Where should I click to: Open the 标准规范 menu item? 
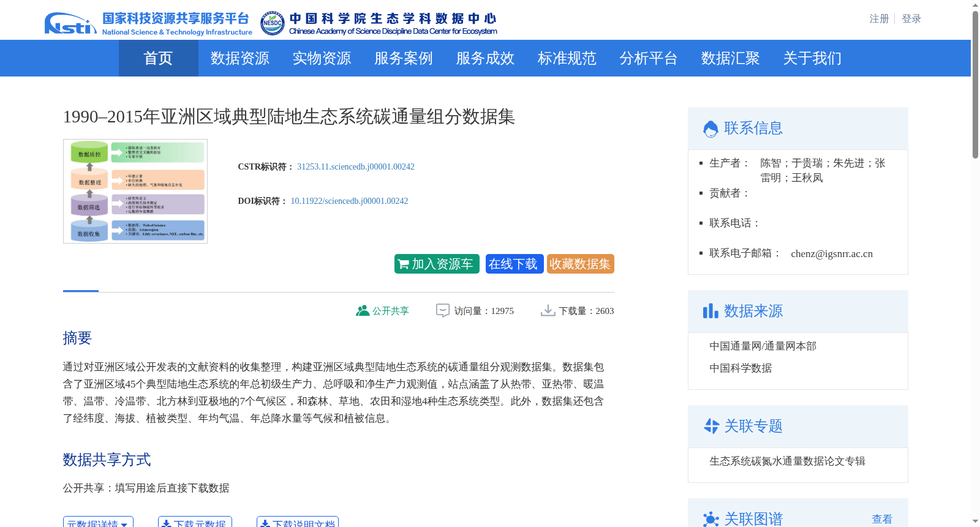567,58
